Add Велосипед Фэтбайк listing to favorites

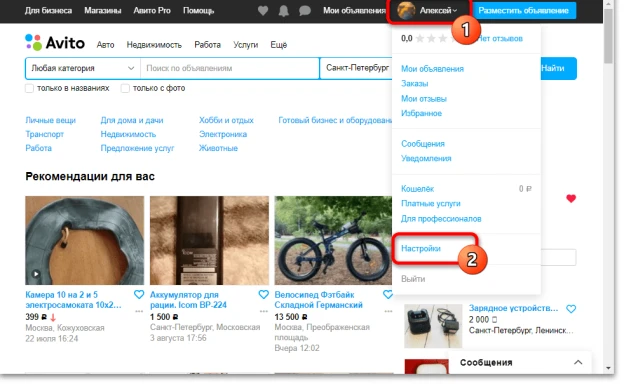[x=388, y=294]
